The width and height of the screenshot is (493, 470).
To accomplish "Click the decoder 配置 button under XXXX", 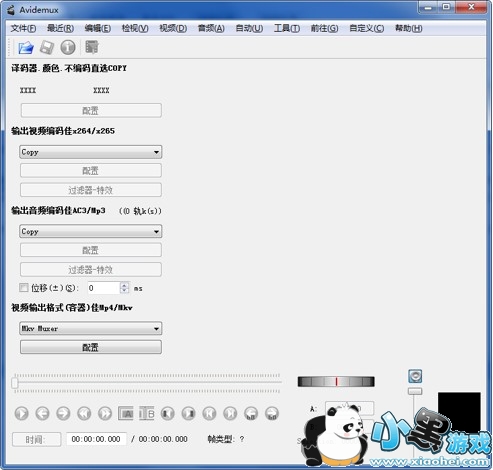I will (91, 110).
